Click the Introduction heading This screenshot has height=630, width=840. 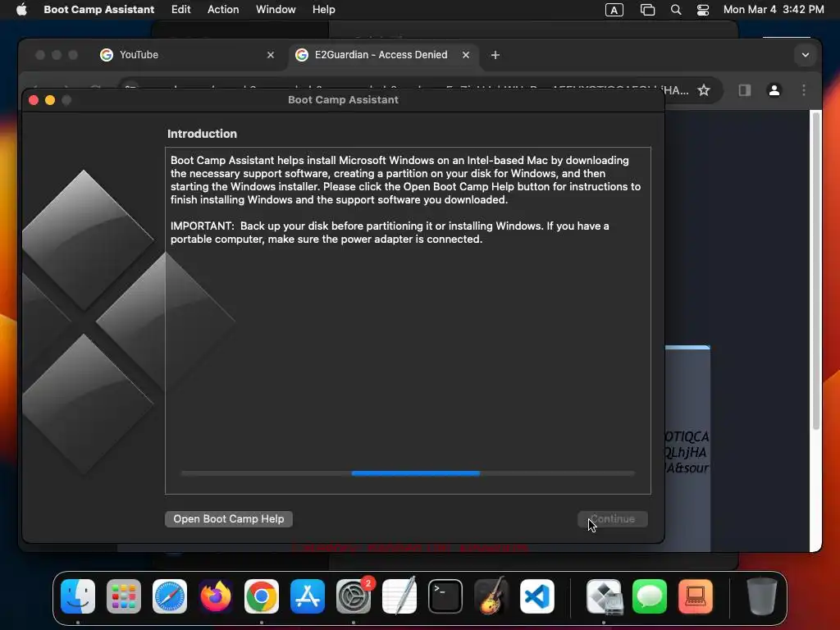pos(202,134)
